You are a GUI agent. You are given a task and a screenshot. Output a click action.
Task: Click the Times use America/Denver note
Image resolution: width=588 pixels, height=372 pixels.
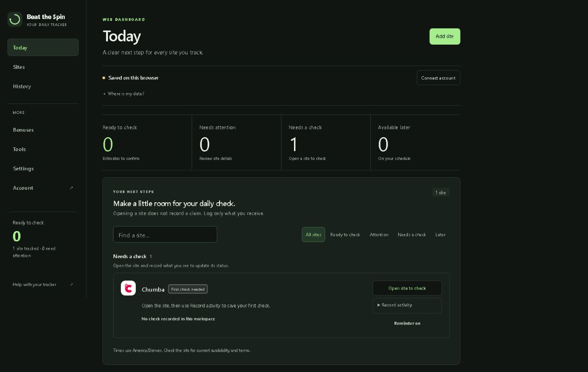[181, 351]
